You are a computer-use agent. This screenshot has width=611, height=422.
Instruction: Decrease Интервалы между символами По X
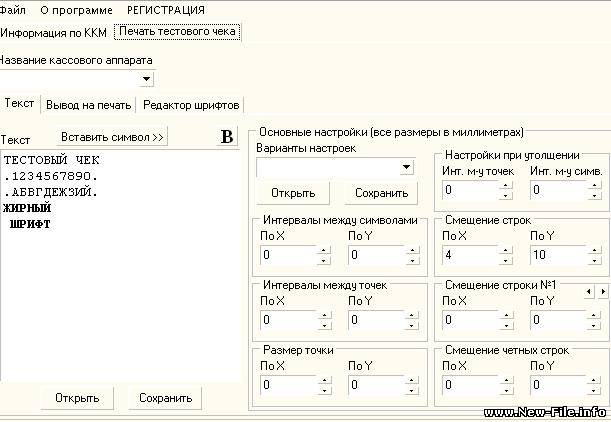(324, 260)
